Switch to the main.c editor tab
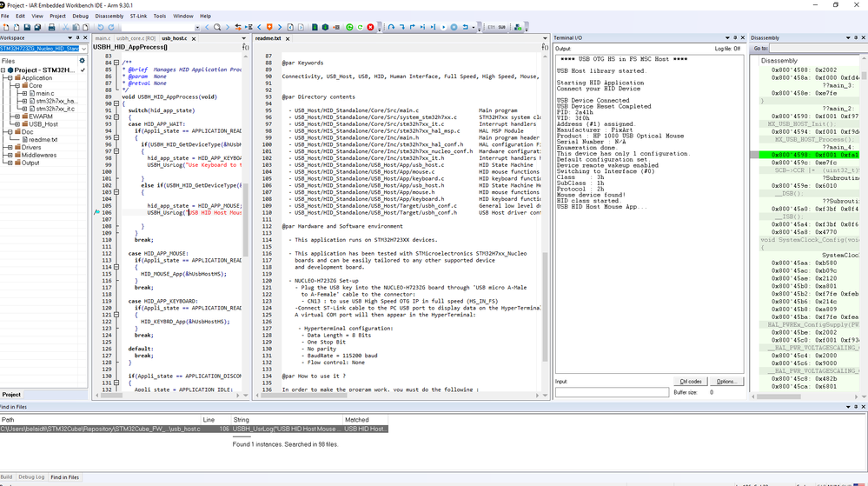This screenshot has width=868, height=486. pyautogui.click(x=103, y=39)
